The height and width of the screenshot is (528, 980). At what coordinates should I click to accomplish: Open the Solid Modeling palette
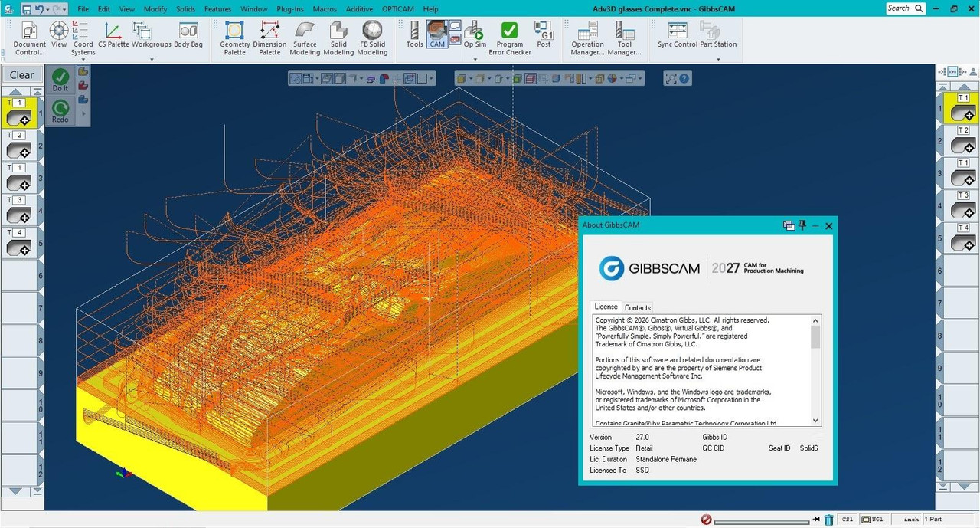(338, 38)
